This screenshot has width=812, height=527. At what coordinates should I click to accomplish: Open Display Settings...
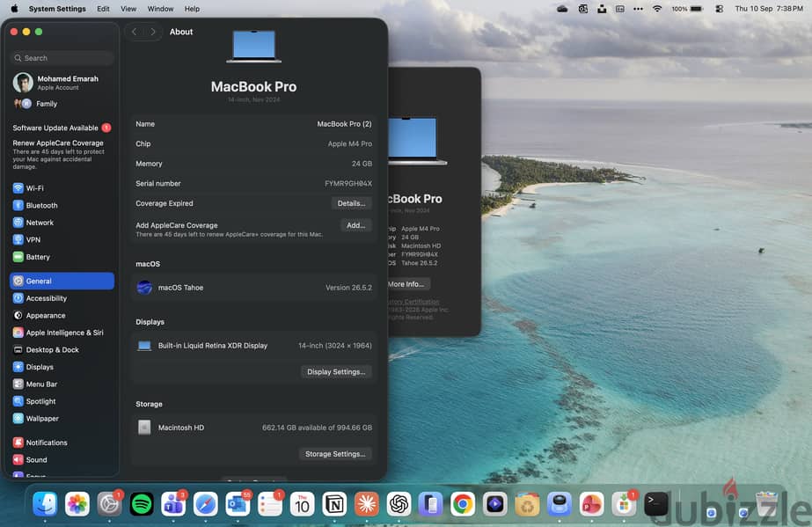click(336, 371)
